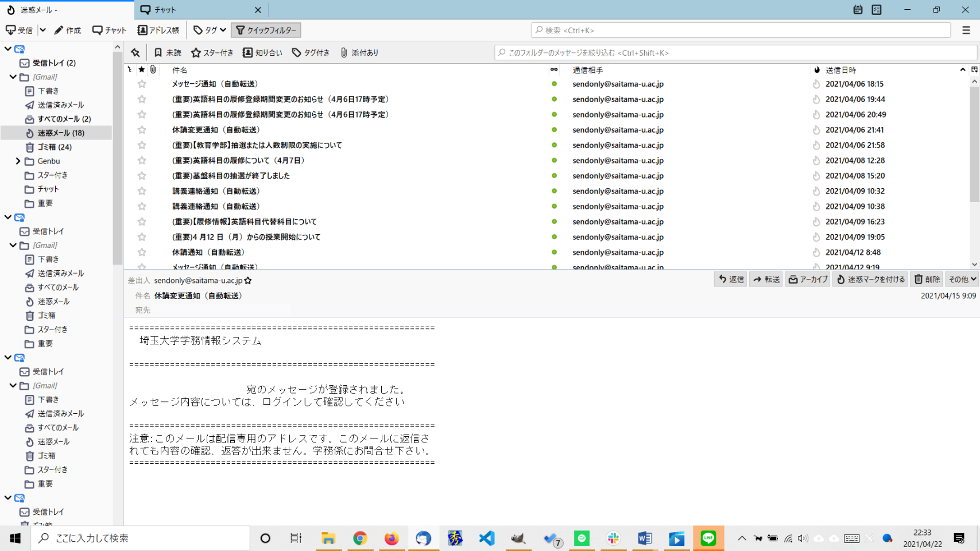Viewport: 980px width, 551px height.
Task: Star the sender sendonly@saitama-u.ac.jp in header
Action: (248, 281)
